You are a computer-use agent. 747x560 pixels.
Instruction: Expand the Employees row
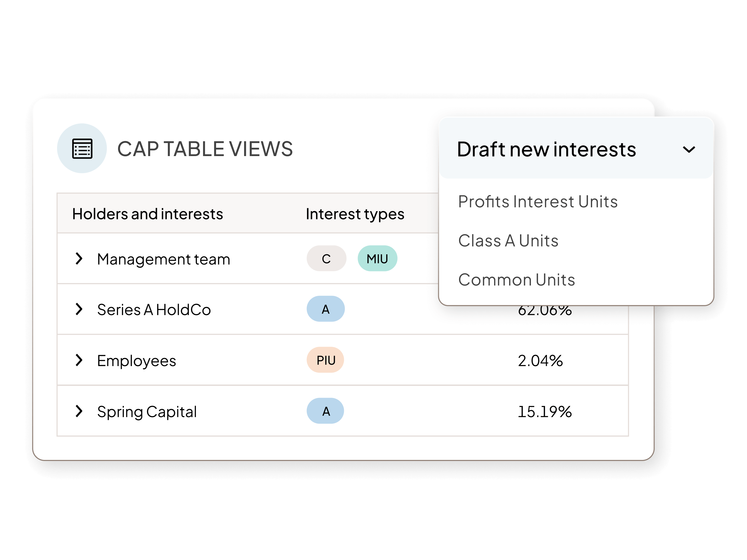(x=80, y=360)
